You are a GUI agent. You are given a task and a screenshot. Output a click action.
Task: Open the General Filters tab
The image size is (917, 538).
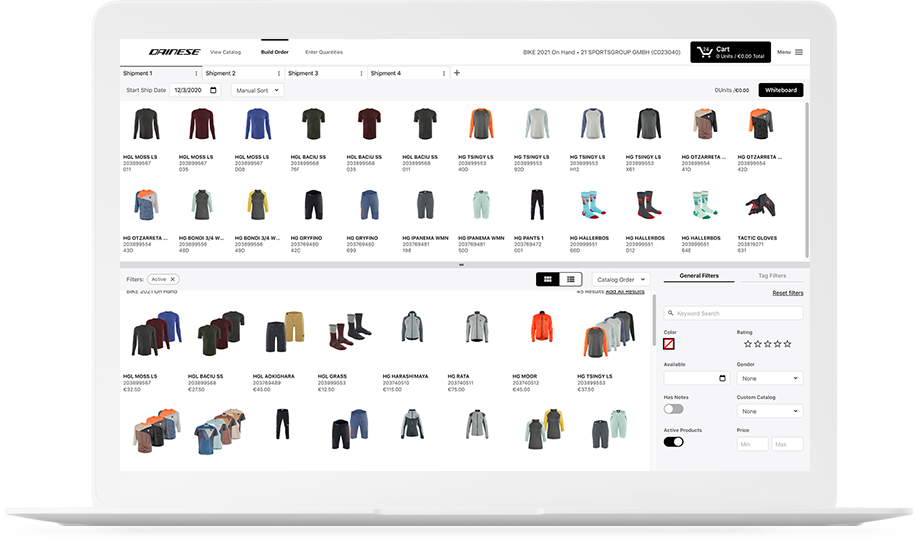pyautogui.click(x=699, y=275)
